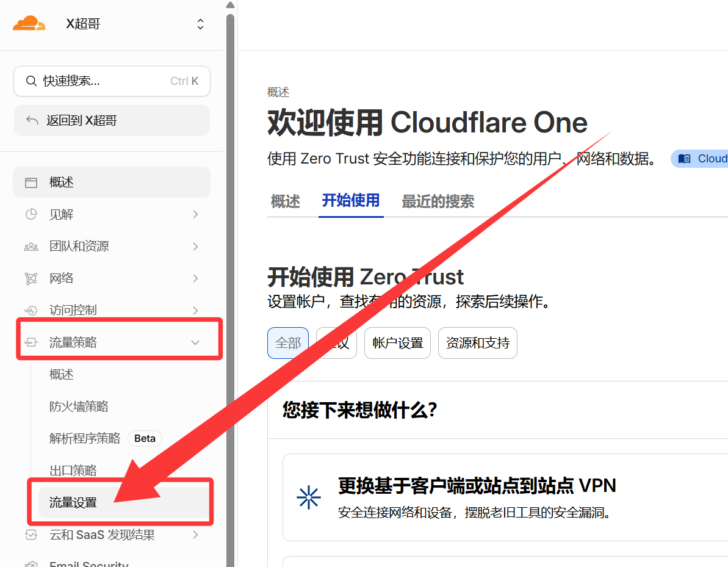Expand the 访问控制 sidebar chevron
Image resolution: width=728 pixels, height=567 pixels.
pyautogui.click(x=195, y=310)
